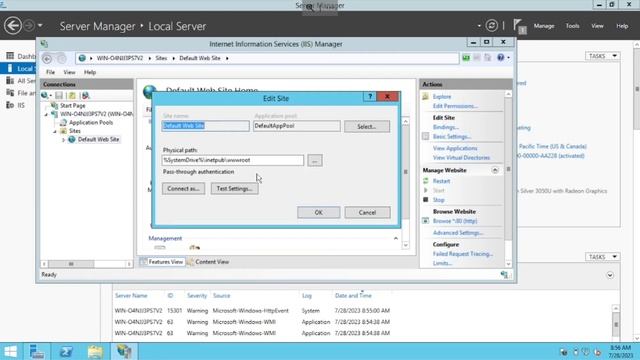Click the OK button in Edit Site
640x360 pixels.
(x=318, y=212)
